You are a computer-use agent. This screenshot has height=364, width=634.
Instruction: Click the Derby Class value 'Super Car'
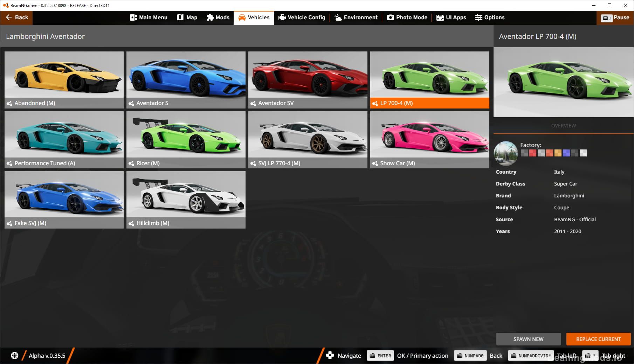[x=565, y=184]
